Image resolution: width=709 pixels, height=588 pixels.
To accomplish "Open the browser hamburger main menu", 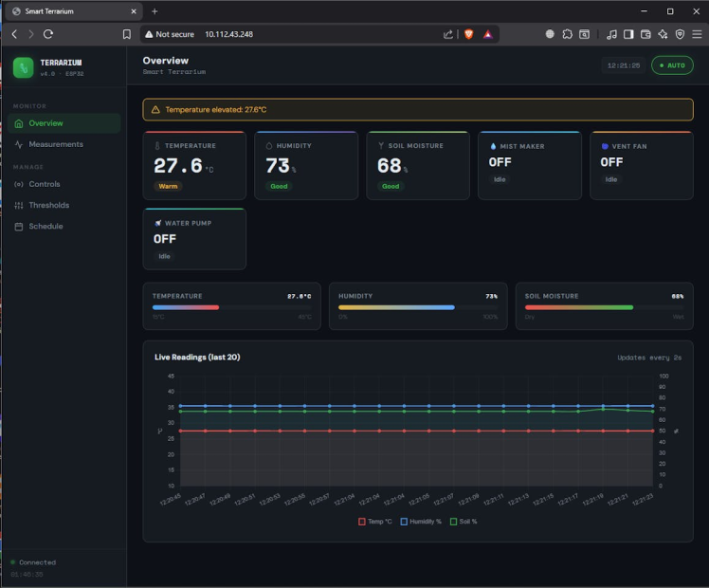I will click(697, 34).
